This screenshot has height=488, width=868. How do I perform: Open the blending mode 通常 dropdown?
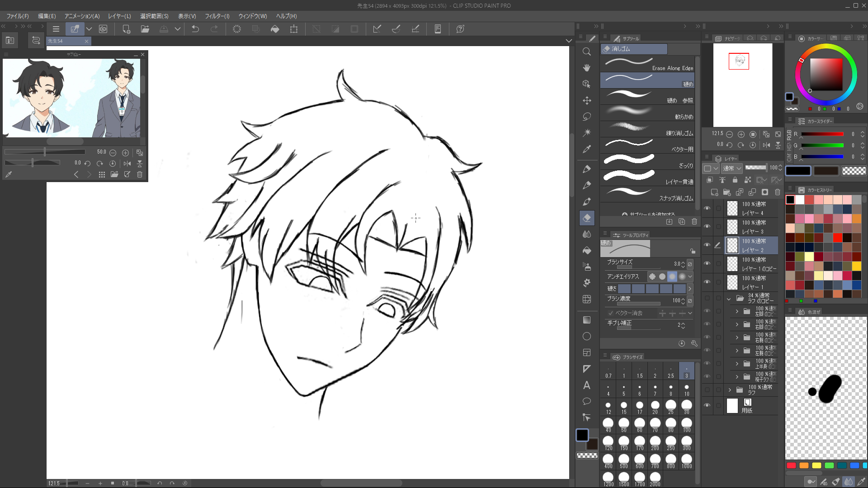(x=732, y=168)
